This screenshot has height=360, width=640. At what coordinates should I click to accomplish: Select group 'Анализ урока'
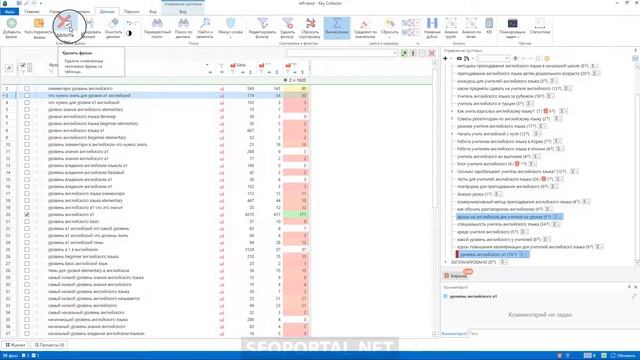tap(474, 194)
